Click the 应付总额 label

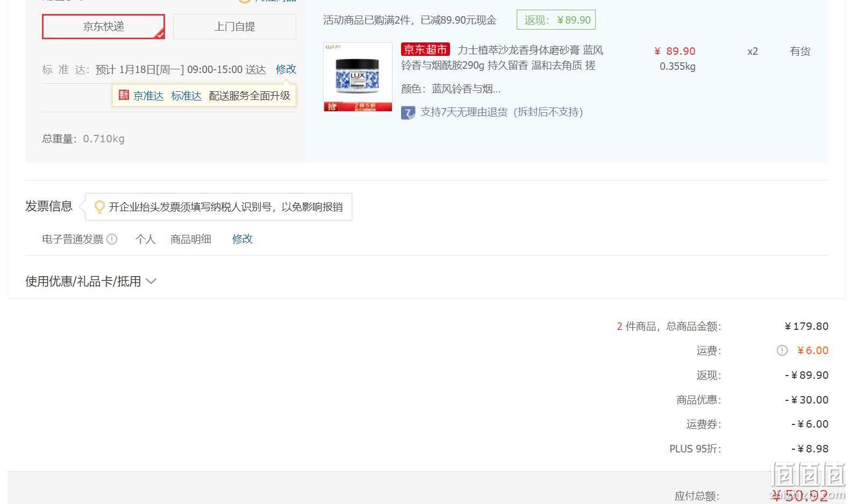click(x=697, y=496)
